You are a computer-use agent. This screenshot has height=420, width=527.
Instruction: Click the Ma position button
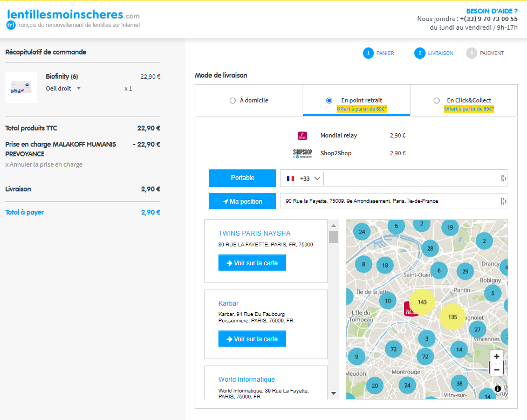(242, 201)
